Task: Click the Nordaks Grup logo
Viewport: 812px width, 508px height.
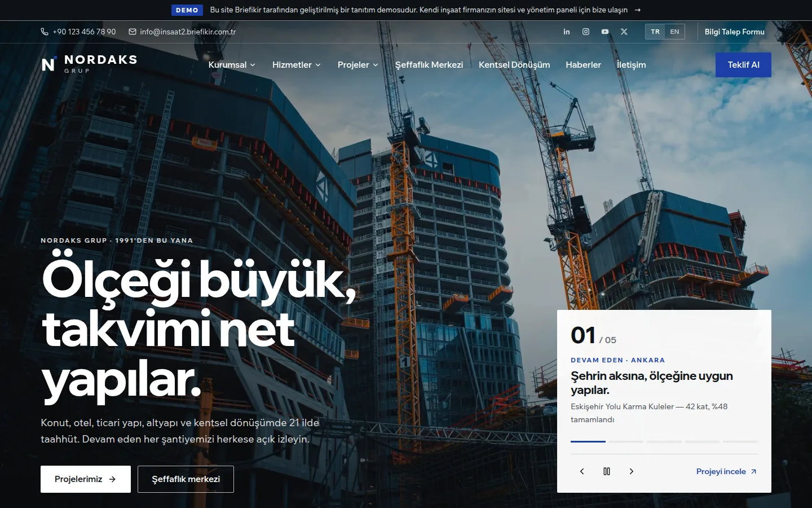Action: click(x=90, y=64)
